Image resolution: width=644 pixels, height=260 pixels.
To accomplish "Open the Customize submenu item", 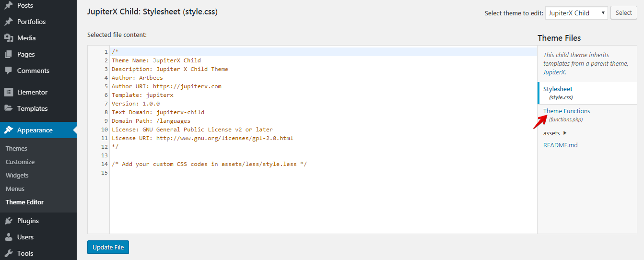I will point(20,162).
